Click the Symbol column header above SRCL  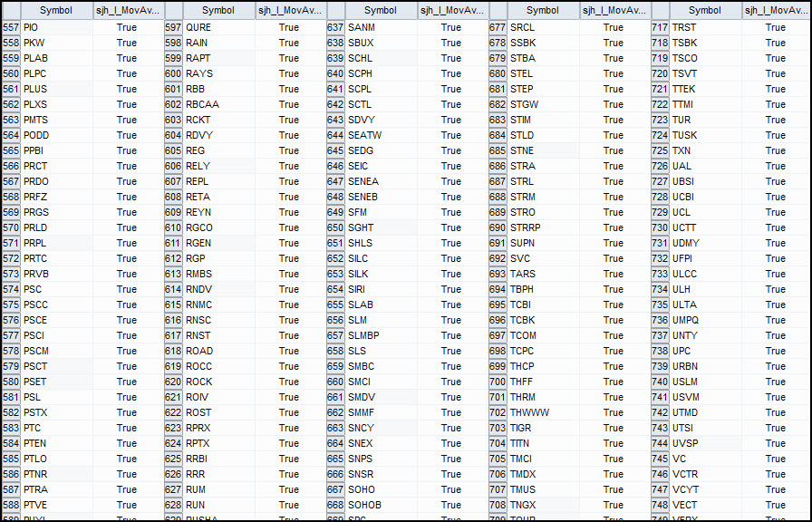543,10
